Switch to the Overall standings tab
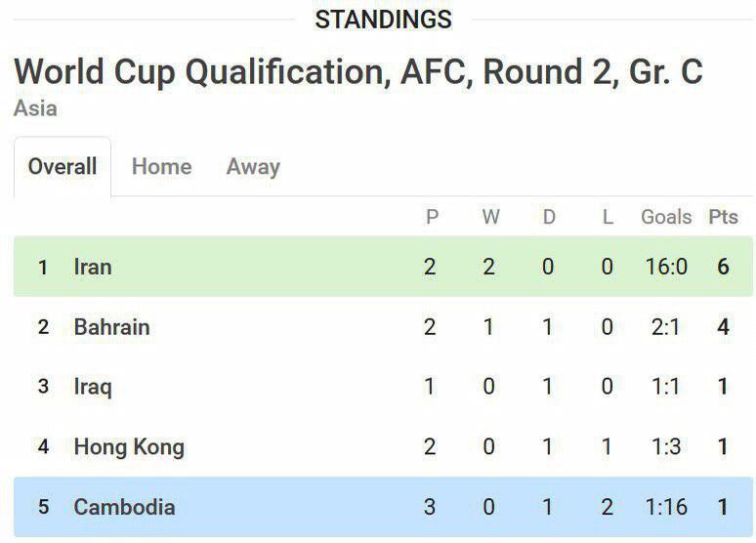The image size is (756, 543). pos(63,167)
